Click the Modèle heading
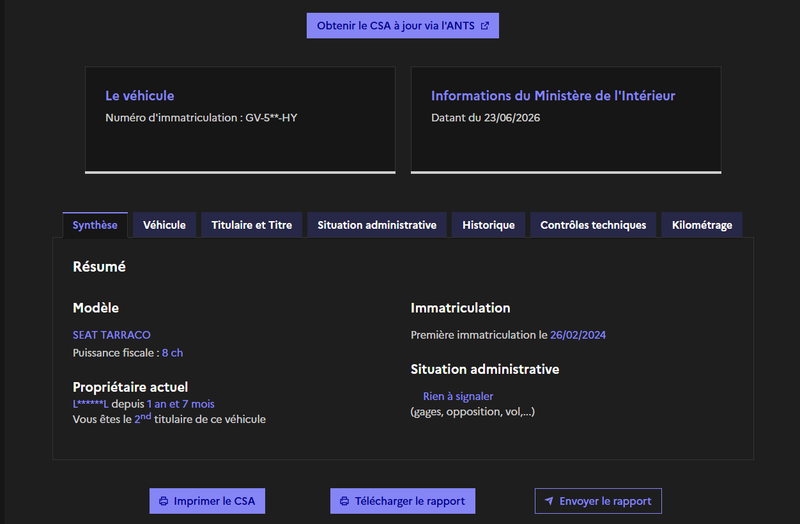 point(96,308)
